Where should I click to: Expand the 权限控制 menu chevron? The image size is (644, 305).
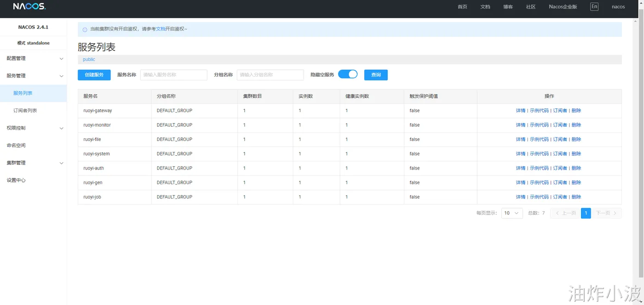coord(62,129)
